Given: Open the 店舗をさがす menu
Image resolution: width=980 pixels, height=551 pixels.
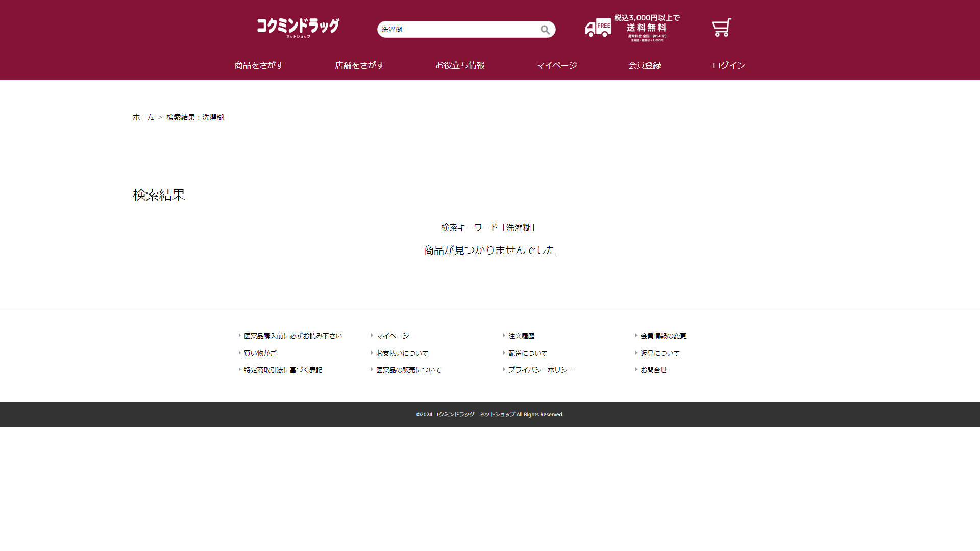Looking at the screenshot, I should [359, 65].
